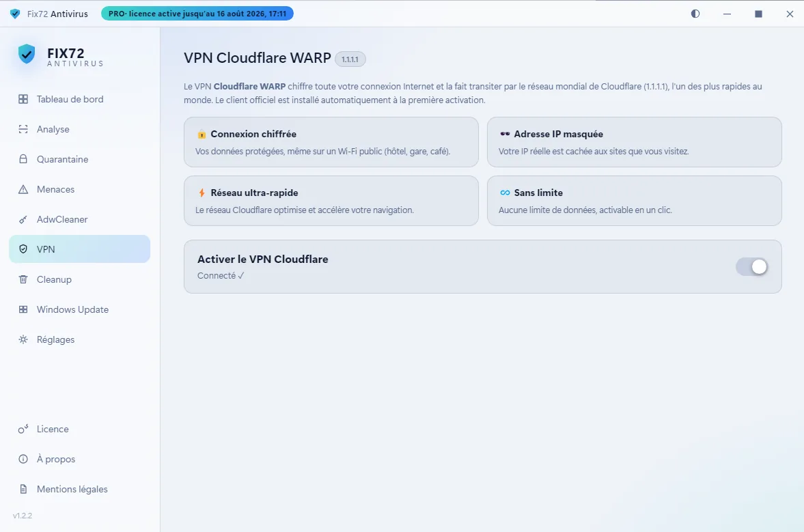Open the À propos page
804x532 pixels.
[79, 459]
